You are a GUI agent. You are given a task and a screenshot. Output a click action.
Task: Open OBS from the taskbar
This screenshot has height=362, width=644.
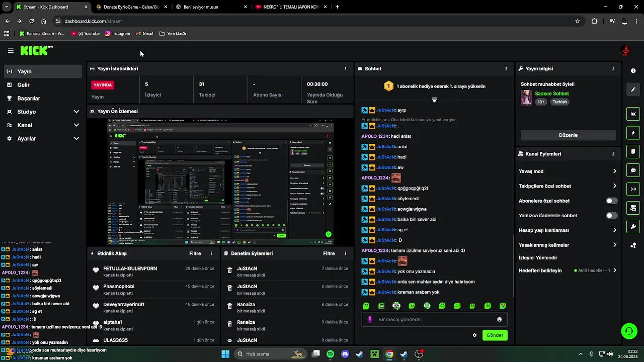[x=419, y=354]
